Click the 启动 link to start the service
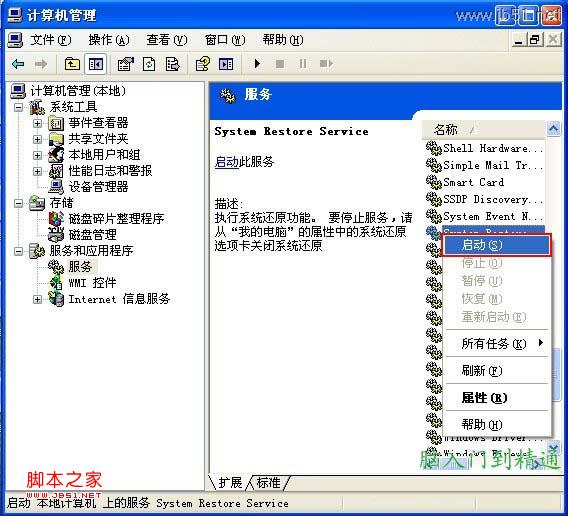 click(x=226, y=162)
